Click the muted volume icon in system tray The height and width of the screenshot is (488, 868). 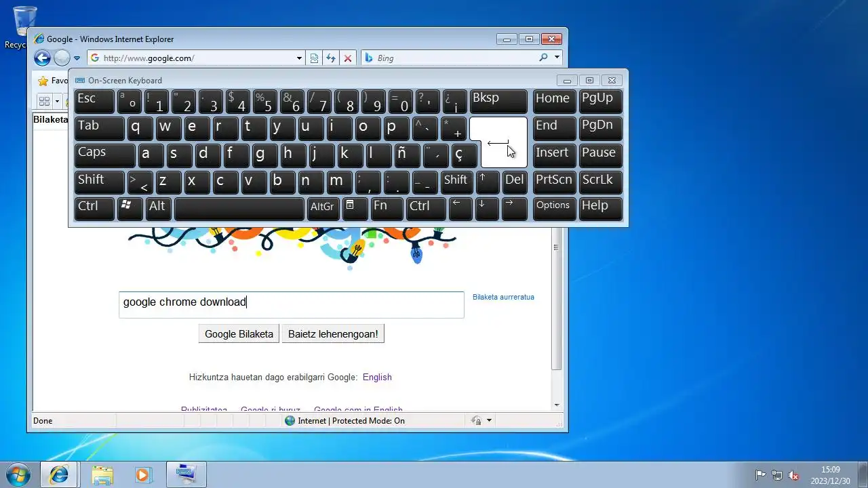point(793,476)
